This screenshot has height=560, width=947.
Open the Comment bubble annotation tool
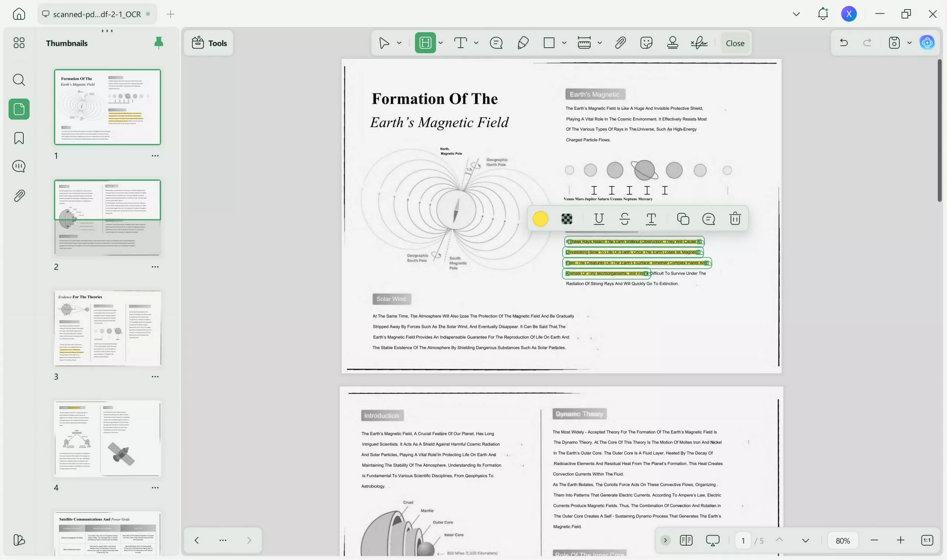pyautogui.click(x=496, y=43)
